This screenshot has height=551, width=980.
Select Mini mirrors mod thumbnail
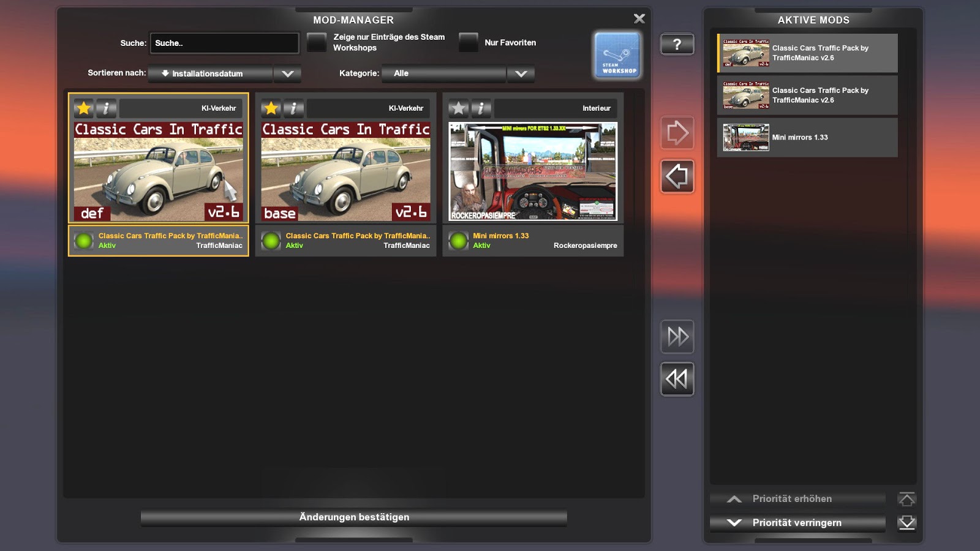pyautogui.click(x=533, y=171)
